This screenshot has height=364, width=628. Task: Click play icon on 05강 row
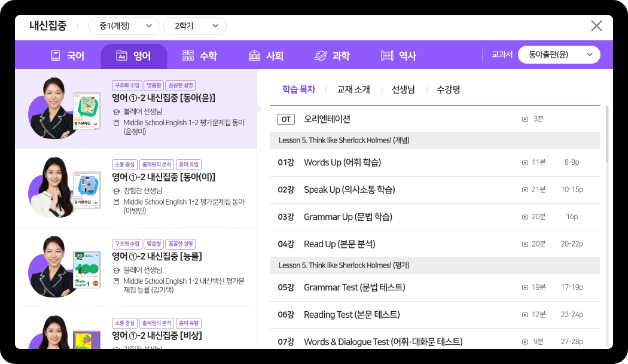[525, 288]
